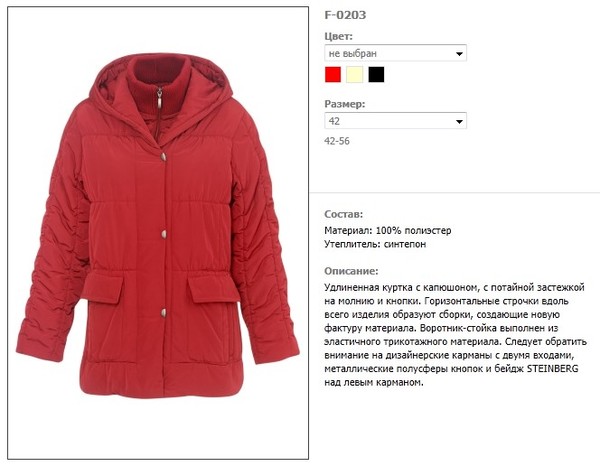This screenshot has width=600, height=466.
Task: Click the F-0203 product code heading
Action: tap(345, 15)
